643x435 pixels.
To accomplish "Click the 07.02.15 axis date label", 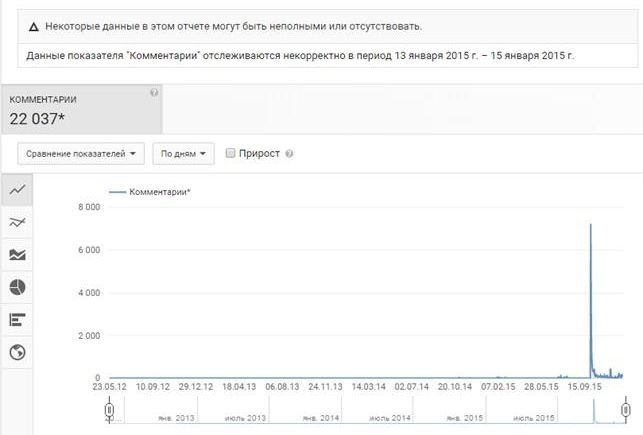I will 498,387.
